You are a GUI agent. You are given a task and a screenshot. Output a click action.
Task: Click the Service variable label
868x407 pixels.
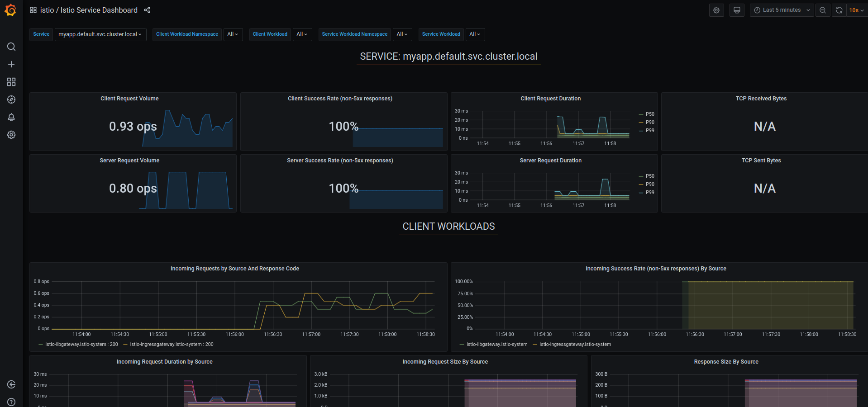pos(41,34)
